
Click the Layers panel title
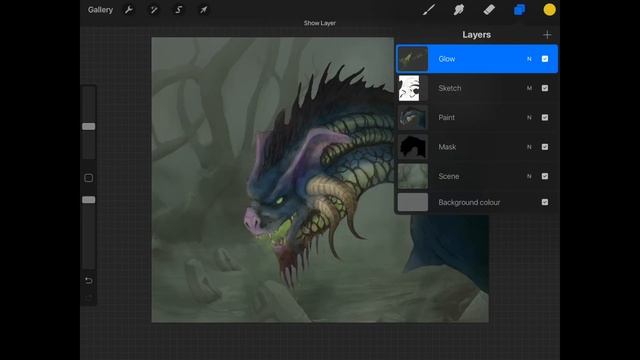pyautogui.click(x=476, y=35)
